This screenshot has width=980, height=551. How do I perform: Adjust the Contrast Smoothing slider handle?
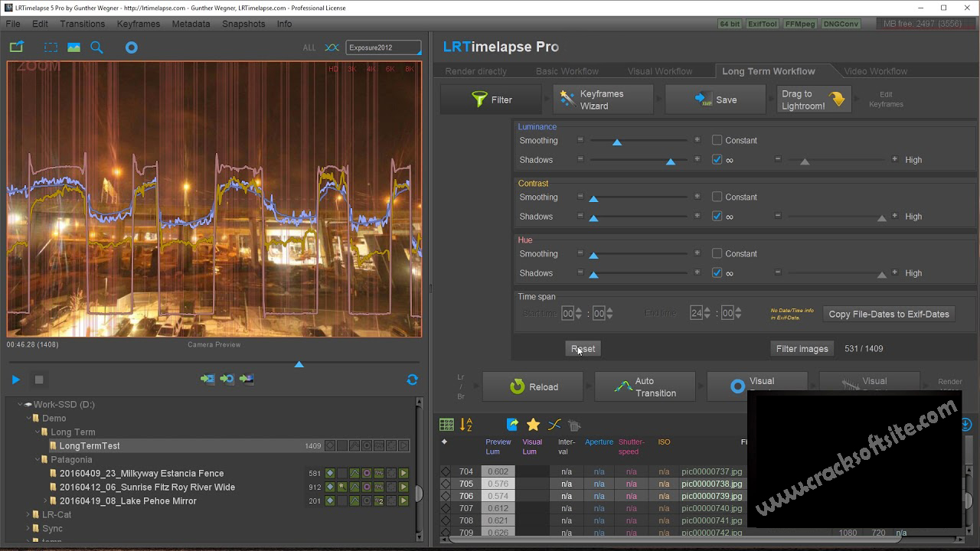[x=593, y=198]
